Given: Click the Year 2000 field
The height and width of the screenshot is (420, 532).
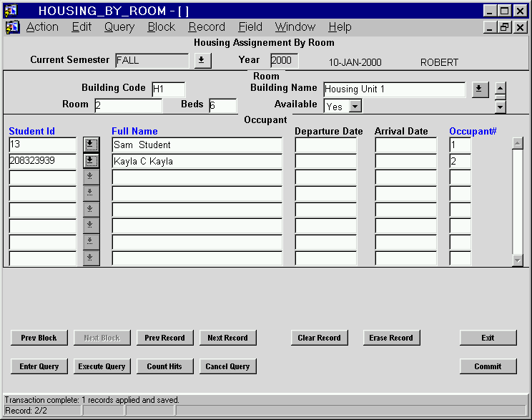Looking at the screenshot, I should (x=285, y=60).
